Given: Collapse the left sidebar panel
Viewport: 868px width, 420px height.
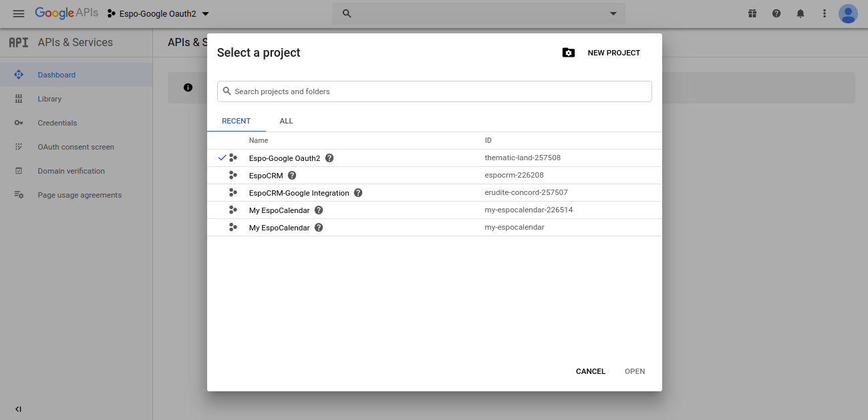Looking at the screenshot, I should click(18, 409).
